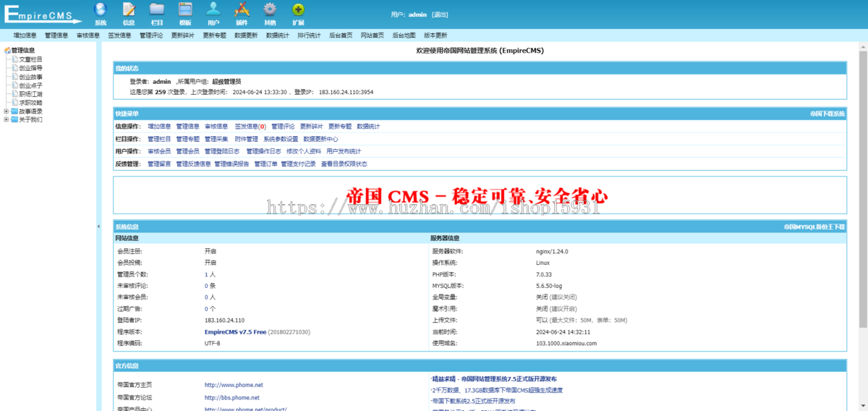Expand the 关于我们 tree node
The width and height of the screenshot is (868, 411).
(x=7, y=120)
